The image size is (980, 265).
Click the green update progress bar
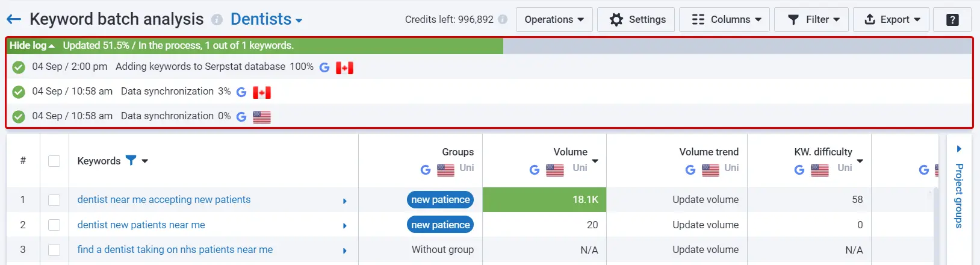pos(283,46)
